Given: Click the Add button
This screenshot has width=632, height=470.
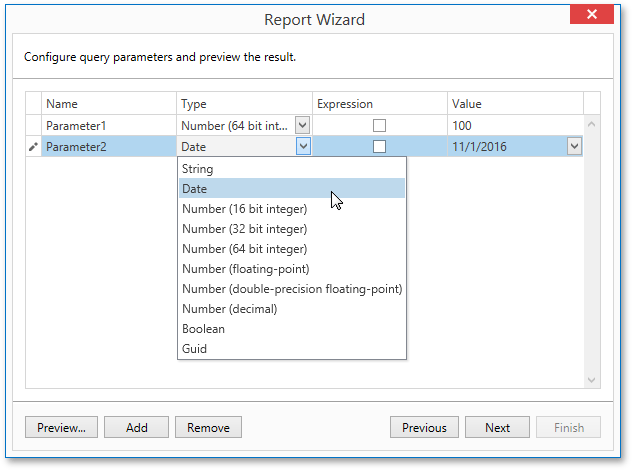Looking at the screenshot, I should [137, 427].
